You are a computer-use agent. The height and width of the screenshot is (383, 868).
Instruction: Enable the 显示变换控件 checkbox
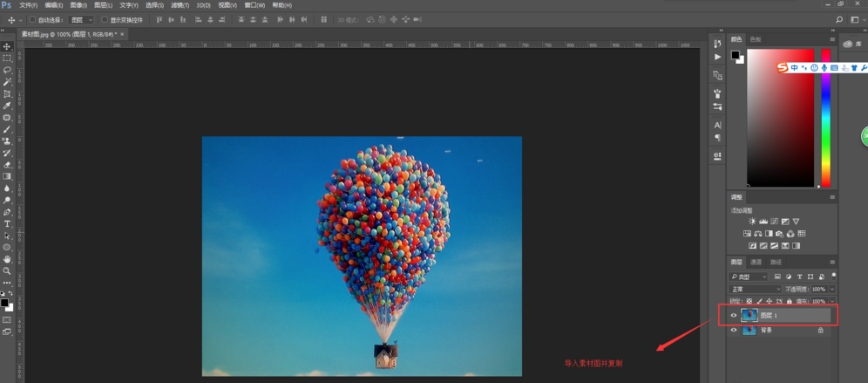[x=105, y=19]
